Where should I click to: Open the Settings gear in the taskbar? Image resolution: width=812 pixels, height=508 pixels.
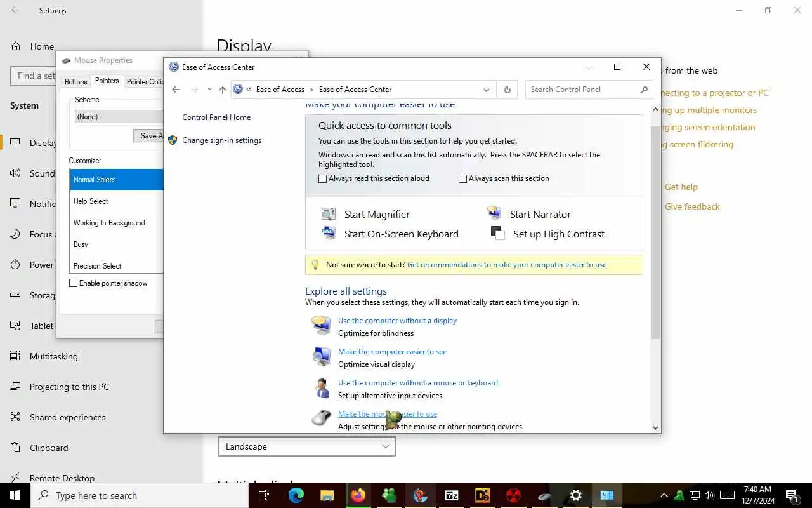tap(576, 495)
